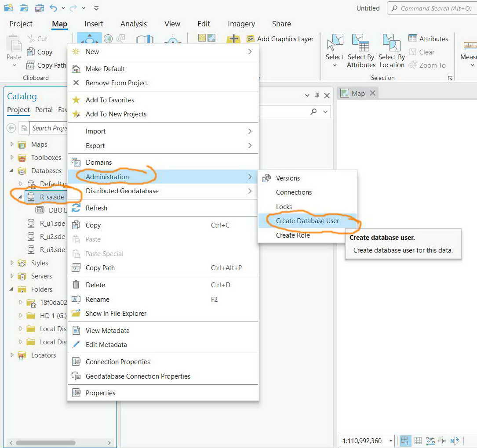
Task: Toggle the pin auto-hide on the pane
Action: [x=317, y=95]
